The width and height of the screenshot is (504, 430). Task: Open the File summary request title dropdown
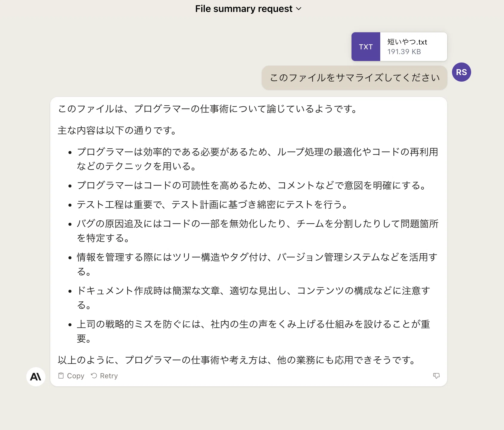click(248, 9)
